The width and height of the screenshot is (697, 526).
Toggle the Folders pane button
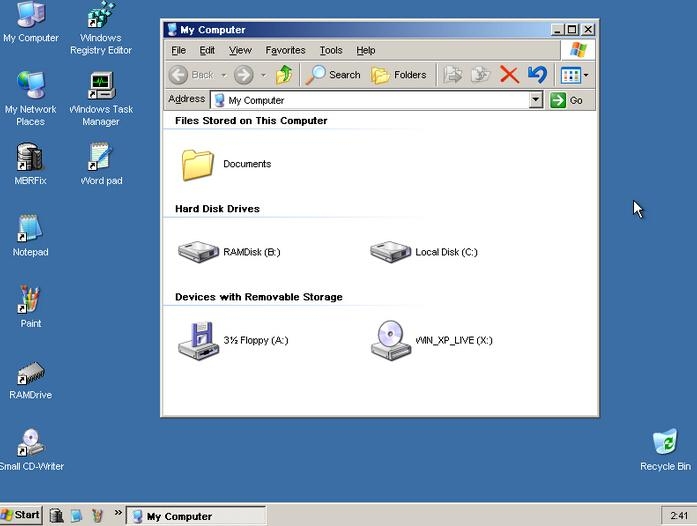[399, 75]
